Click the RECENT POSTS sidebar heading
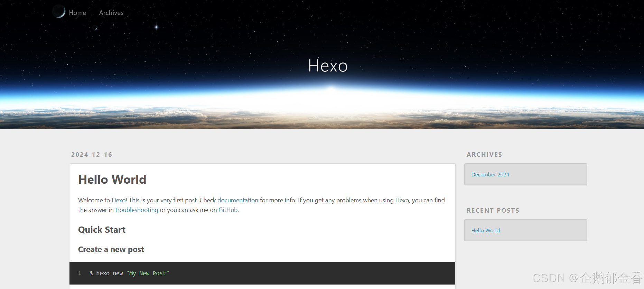 tap(493, 211)
